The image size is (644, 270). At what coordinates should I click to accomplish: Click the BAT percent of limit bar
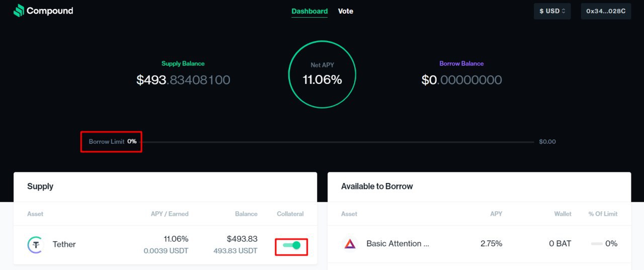coord(597,244)
